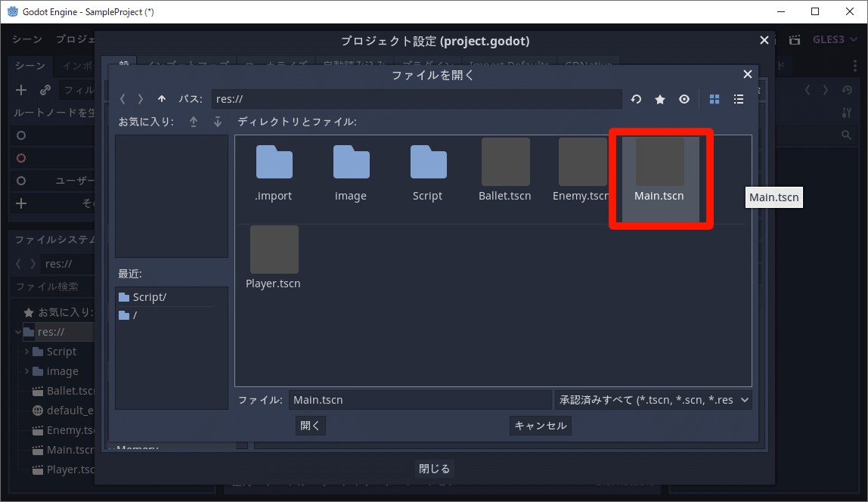Click the キャンセル cancel button

point(541,426)
